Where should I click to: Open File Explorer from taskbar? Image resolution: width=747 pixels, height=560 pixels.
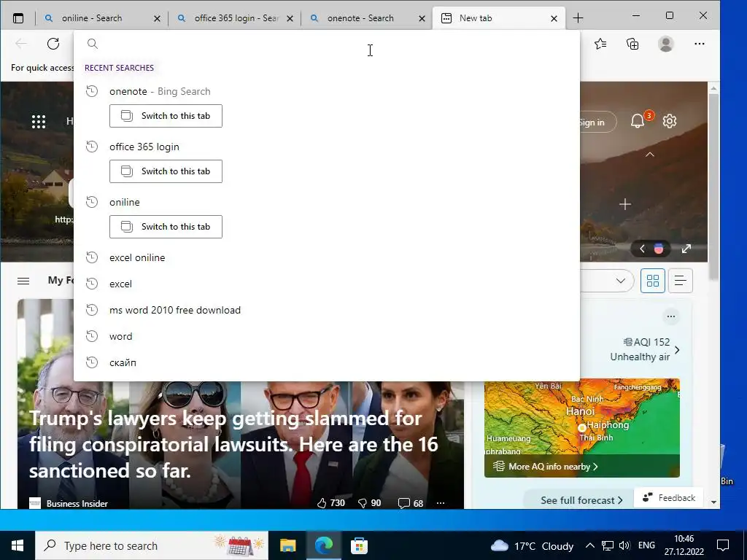287,545
